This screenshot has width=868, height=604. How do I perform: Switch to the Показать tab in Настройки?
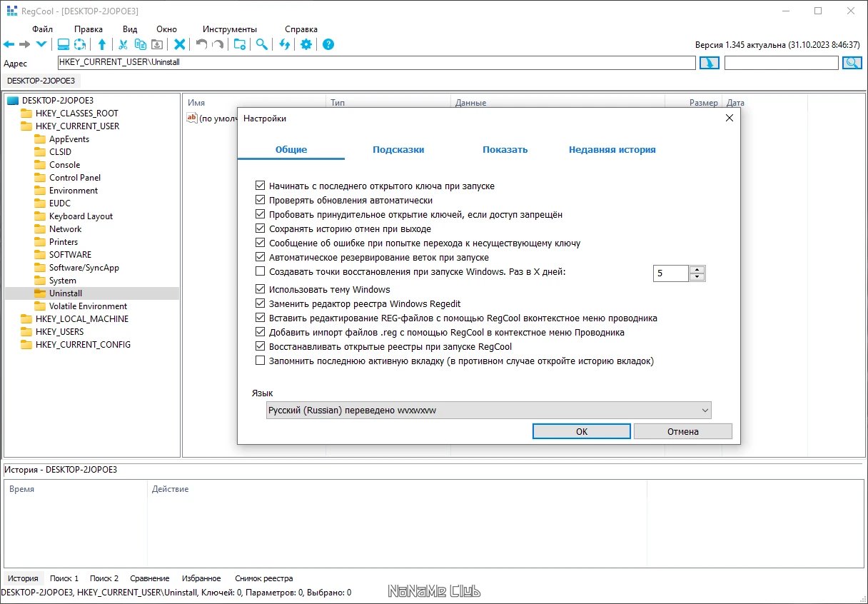pyautogui.click(x=505, y=150)
